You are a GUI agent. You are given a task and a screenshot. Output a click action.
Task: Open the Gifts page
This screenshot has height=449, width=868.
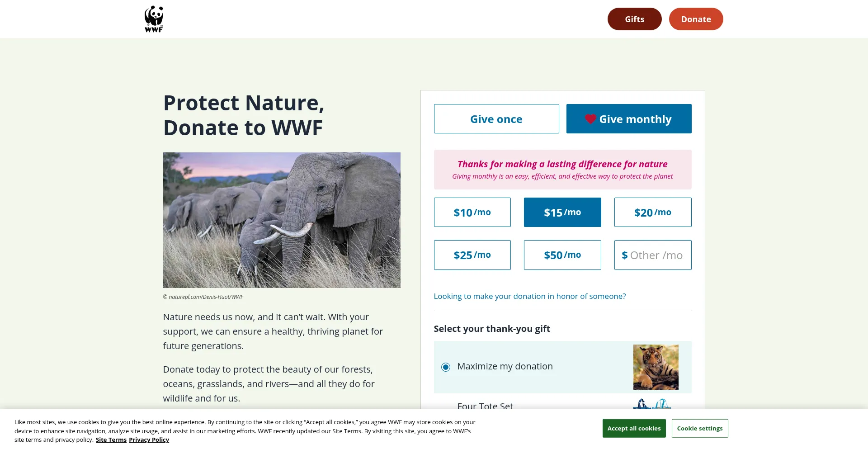click(634, 19)
